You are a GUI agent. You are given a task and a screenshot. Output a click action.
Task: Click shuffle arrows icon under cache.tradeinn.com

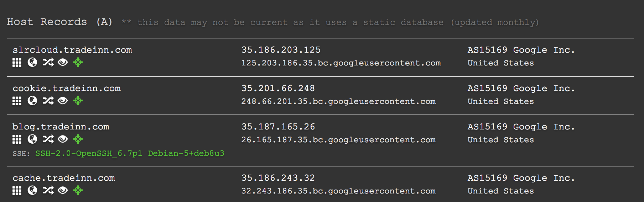[48, 191]
